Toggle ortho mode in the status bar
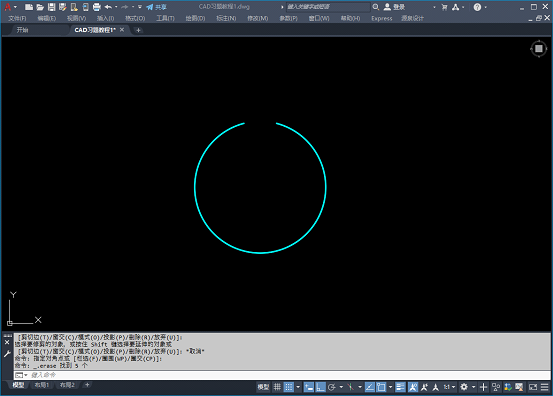The image size is (553, 396). (320, 387)
